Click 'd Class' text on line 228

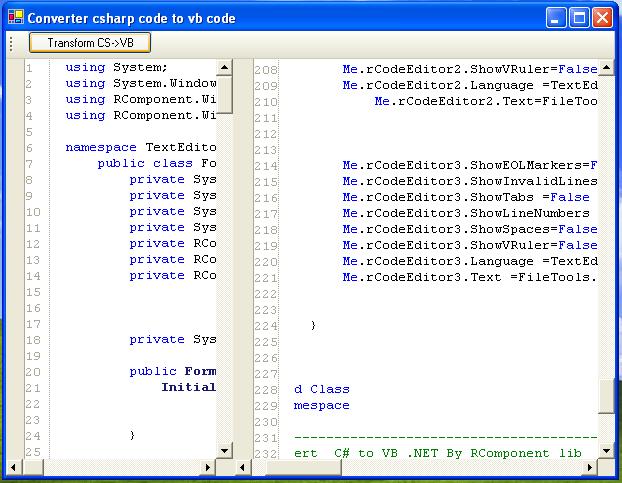tap(322, 389)
